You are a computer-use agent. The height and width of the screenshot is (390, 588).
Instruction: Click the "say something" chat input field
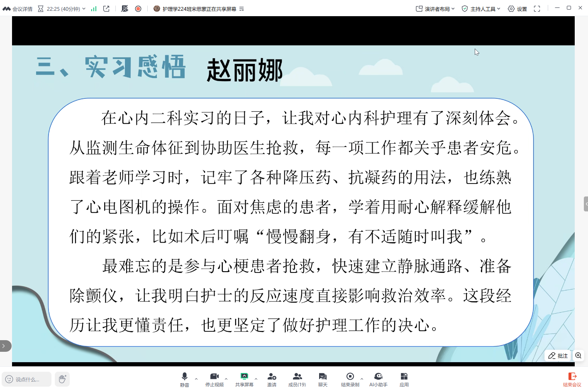pos(27,379)
